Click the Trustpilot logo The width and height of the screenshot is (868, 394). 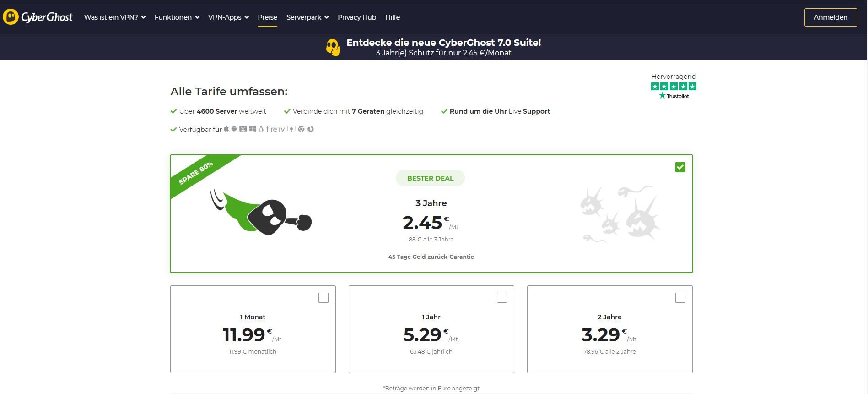click(674, 96)
